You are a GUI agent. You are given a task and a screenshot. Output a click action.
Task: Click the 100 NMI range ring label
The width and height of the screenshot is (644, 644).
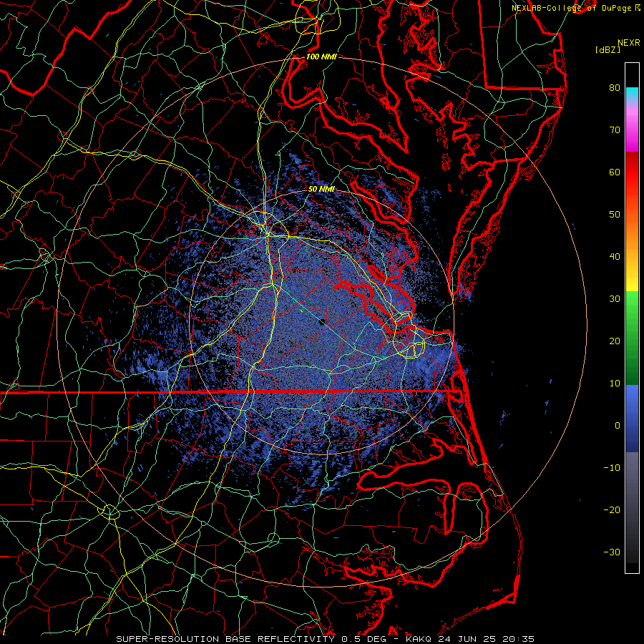[321, 57]
